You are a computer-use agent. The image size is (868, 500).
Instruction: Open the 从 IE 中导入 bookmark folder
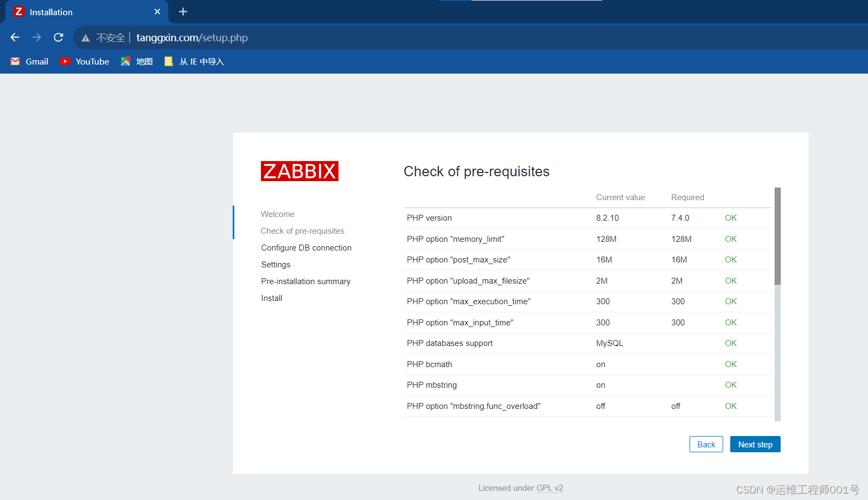(x=194, y=61)
